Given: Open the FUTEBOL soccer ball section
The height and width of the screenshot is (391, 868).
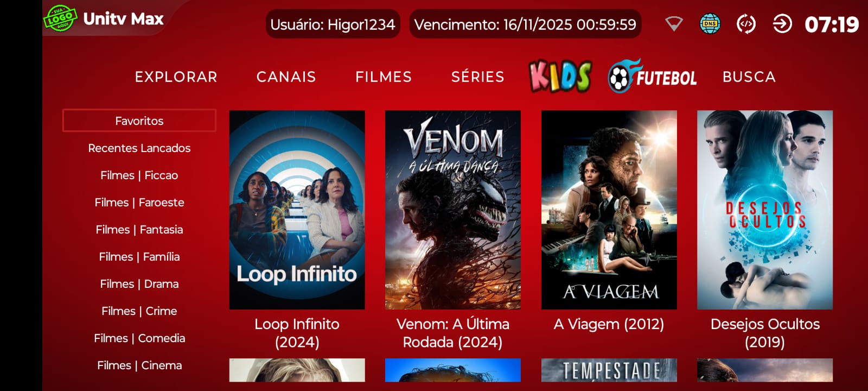Looking at the screenshot, I should [653, 77].
